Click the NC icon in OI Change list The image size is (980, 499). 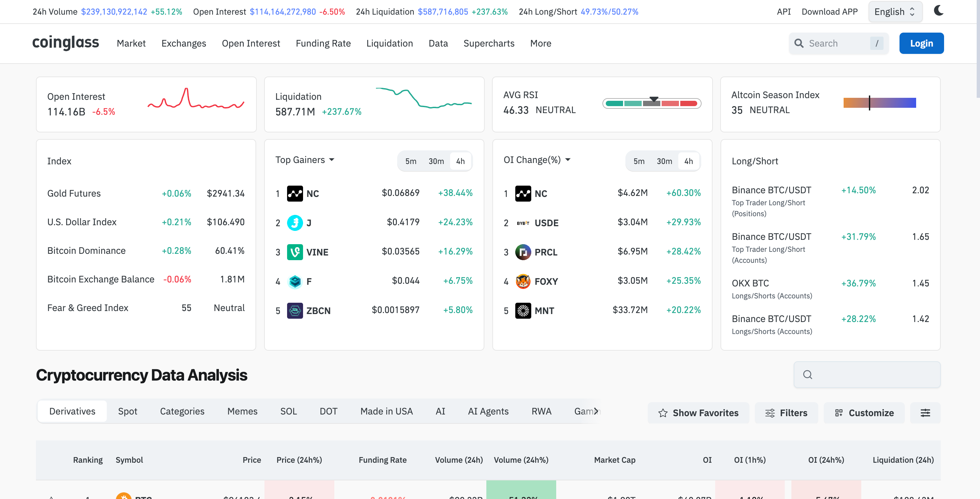[523, 194]
